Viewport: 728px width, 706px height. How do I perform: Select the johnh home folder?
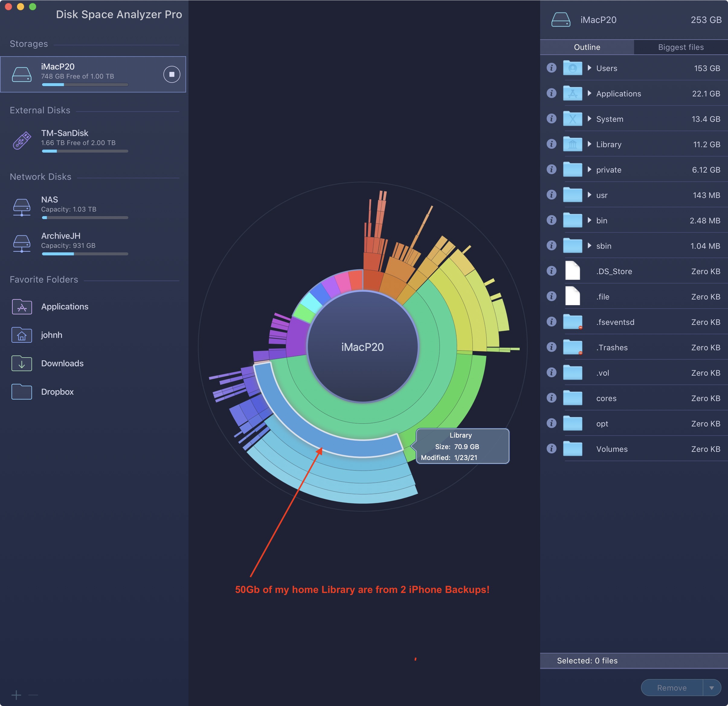coord(51,335)
